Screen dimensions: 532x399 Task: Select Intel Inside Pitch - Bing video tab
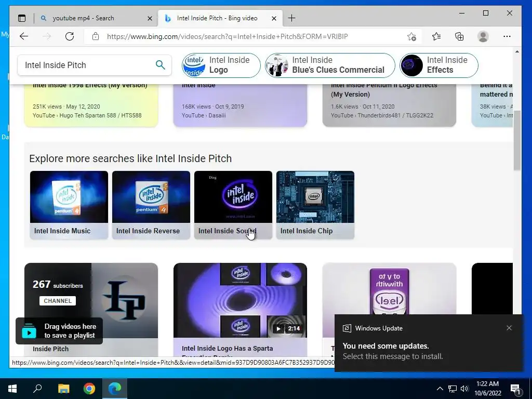click(220, 18)
